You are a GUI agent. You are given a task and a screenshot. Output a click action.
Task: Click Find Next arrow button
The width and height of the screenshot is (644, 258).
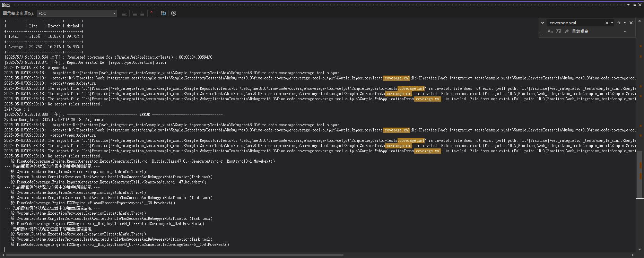(618, 23)
